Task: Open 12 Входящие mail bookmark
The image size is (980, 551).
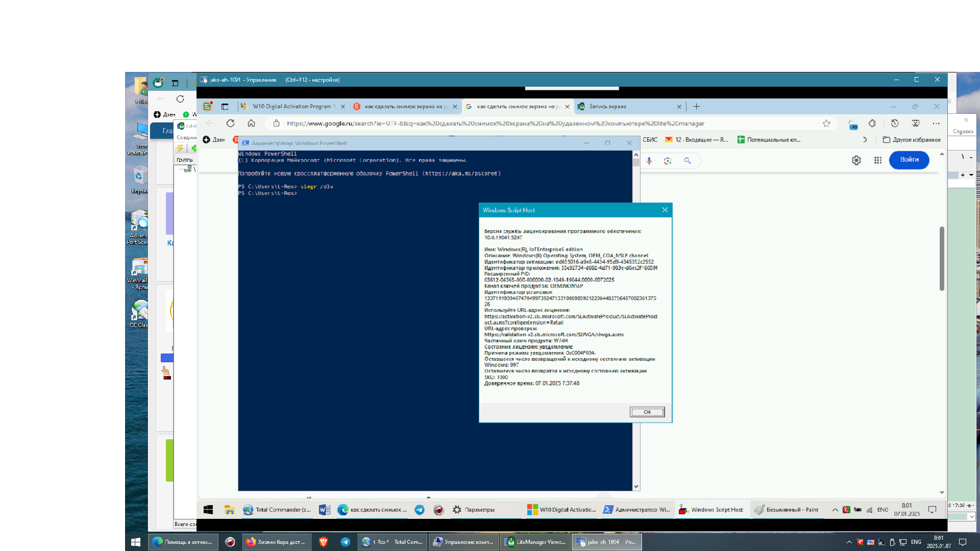Action: tap(696, 140)
